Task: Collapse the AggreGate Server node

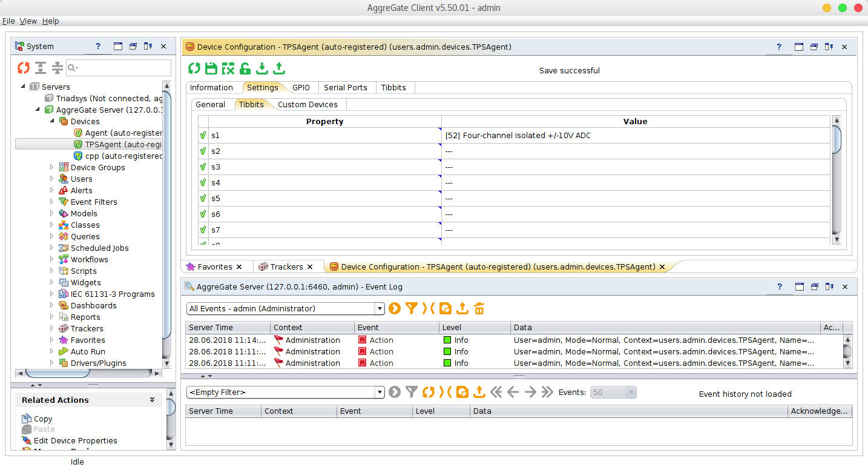Action: click(x=38, y=110)
